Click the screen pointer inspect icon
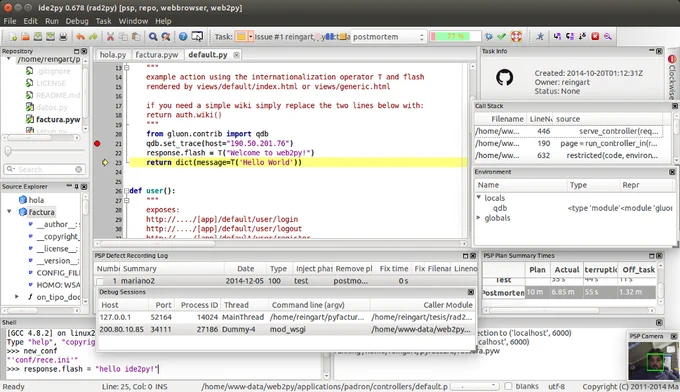 pos(197,37)
